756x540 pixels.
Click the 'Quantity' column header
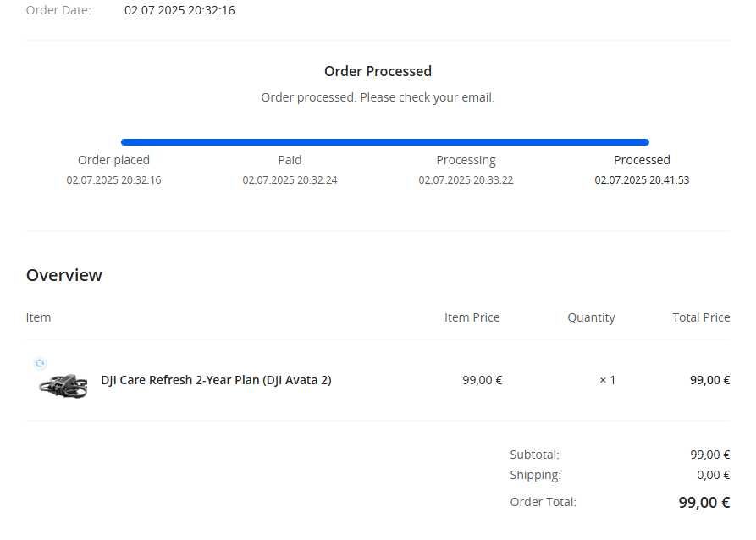(x=591, y=317)
